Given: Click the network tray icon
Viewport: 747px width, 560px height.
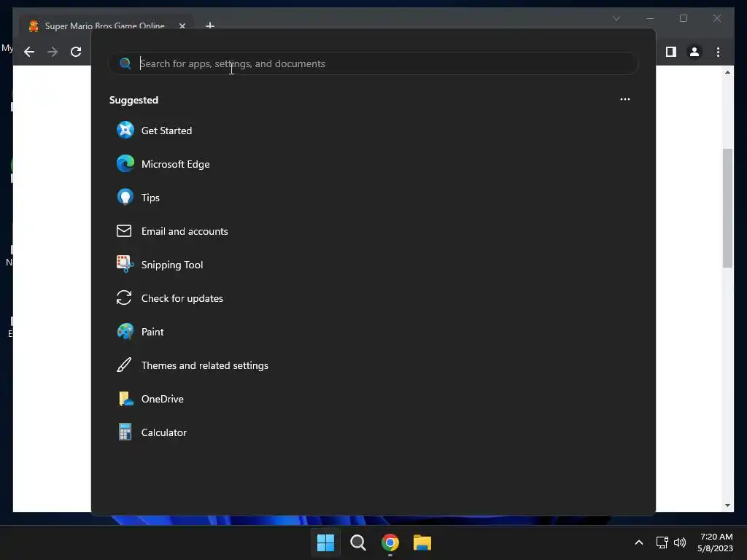Looking at the screenshot, I should pyautogui.click(x=662, y=542).
